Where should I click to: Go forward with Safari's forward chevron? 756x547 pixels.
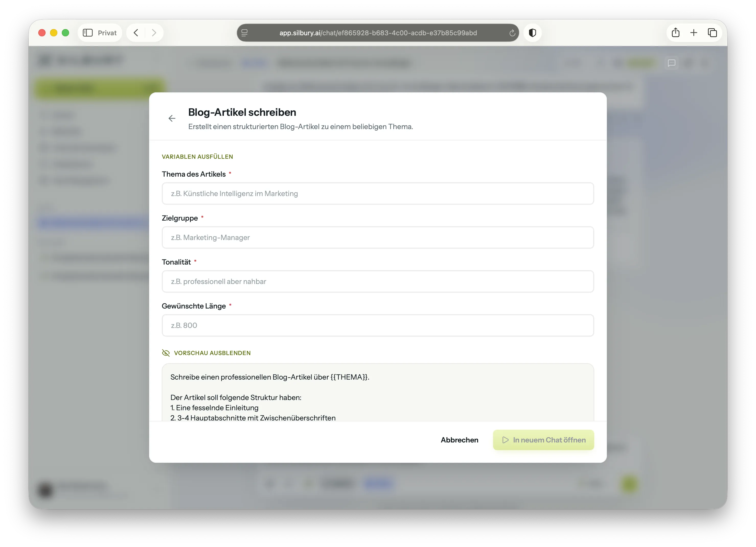click(x=154, y=33)
